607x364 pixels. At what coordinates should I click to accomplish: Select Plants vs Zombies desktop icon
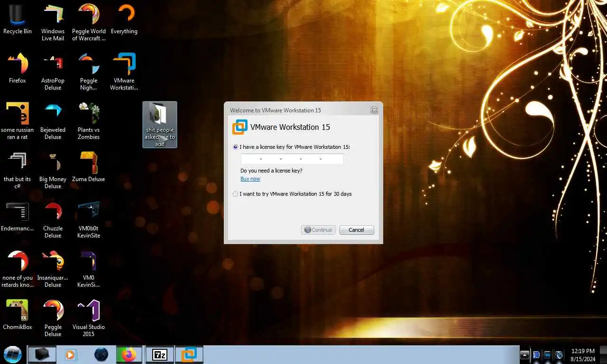(x=89, y=121)
